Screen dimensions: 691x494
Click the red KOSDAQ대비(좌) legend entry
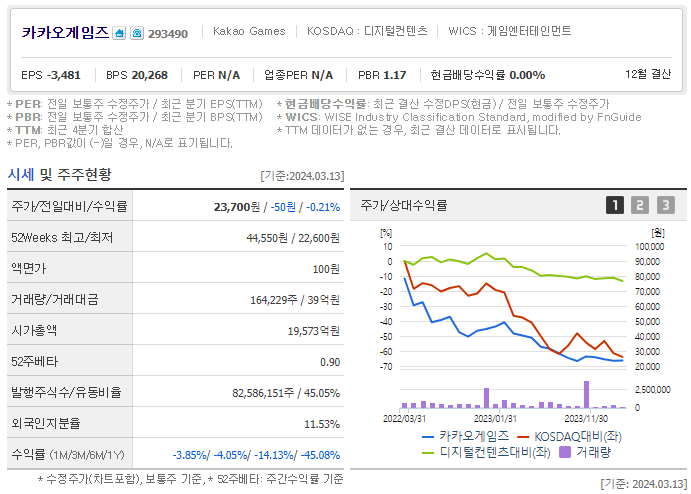[x=569, y=437]
